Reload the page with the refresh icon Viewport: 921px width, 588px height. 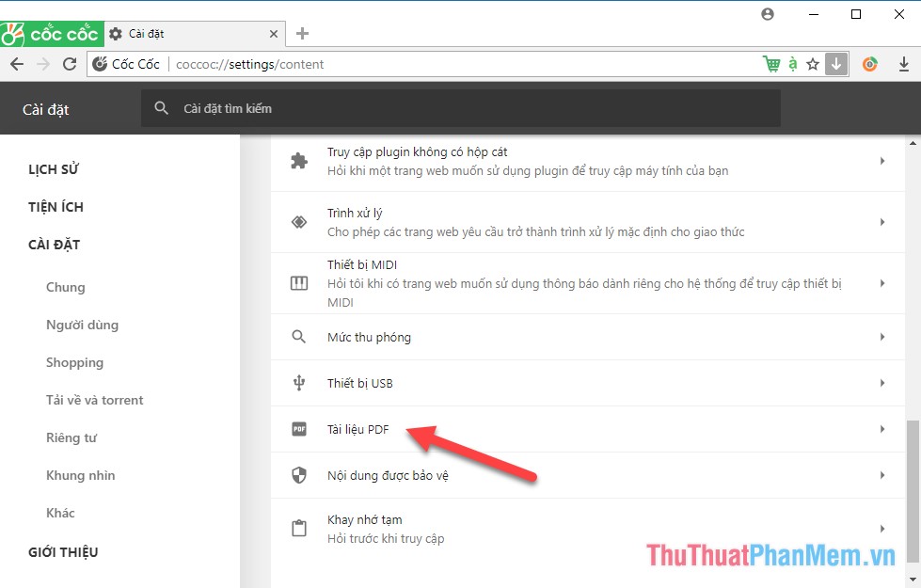coord(70,64)
